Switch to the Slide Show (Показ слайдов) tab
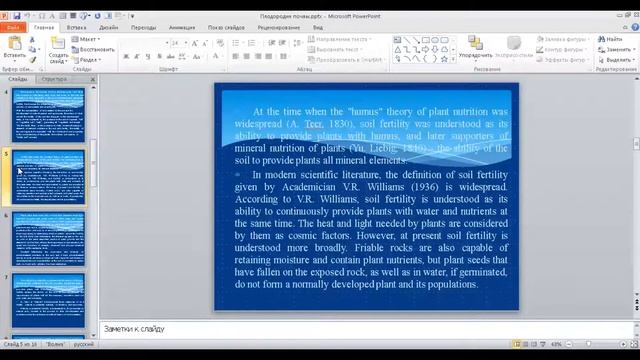This screenshot has width=640, height=360. click(x=226, y=27)
